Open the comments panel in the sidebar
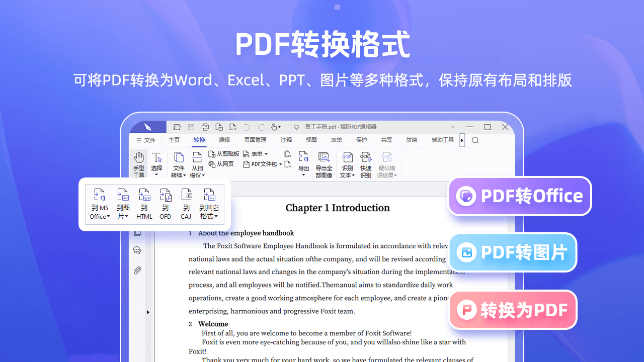644x362 pixels. point(137,250)
